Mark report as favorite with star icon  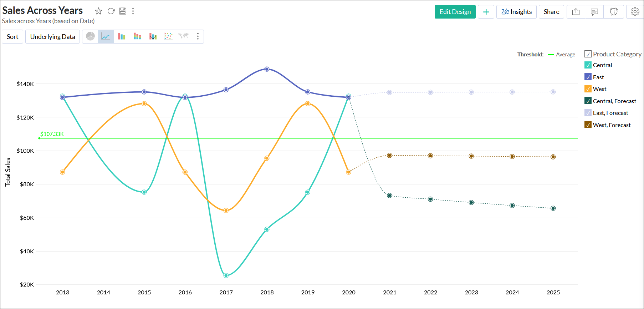pyautogui.click(x=99, y=11)
